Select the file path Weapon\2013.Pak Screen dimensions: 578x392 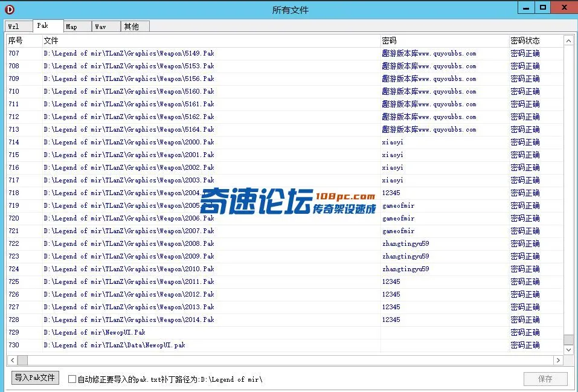129,307
